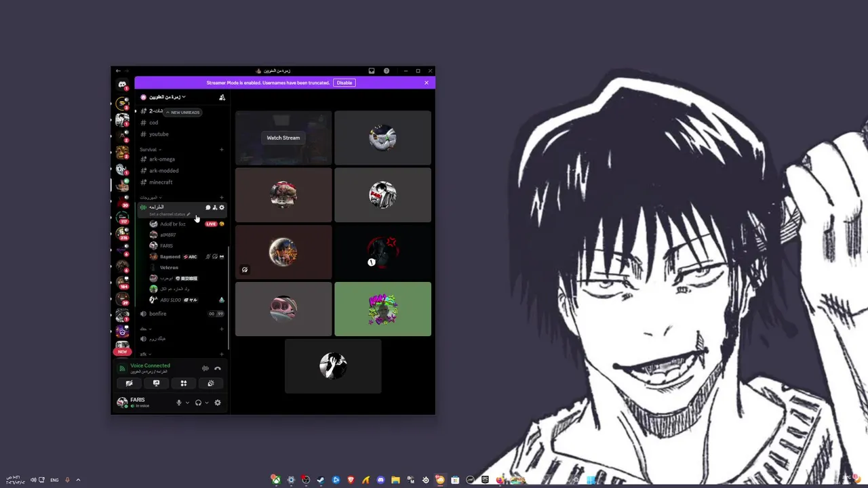Screen dimensions: 868x488
Task: Disconnect from voice with the hang-up icon
Action: [x=218, y=369]
